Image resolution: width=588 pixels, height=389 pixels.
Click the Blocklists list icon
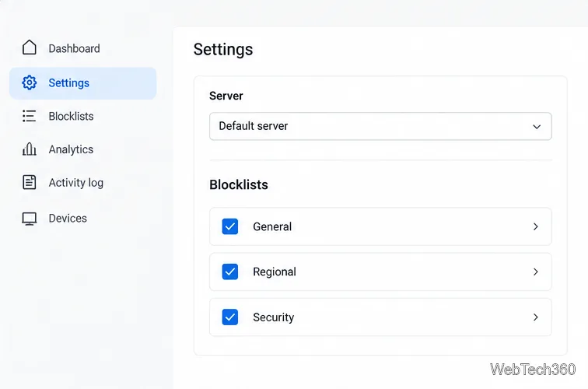(x=30, y=116)
